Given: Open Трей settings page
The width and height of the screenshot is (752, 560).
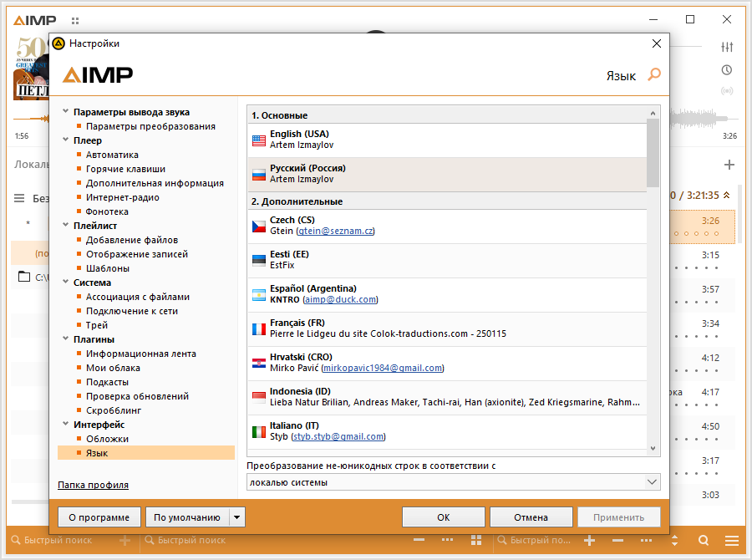Looking at the screenshot, I should [x=96, y=325].
